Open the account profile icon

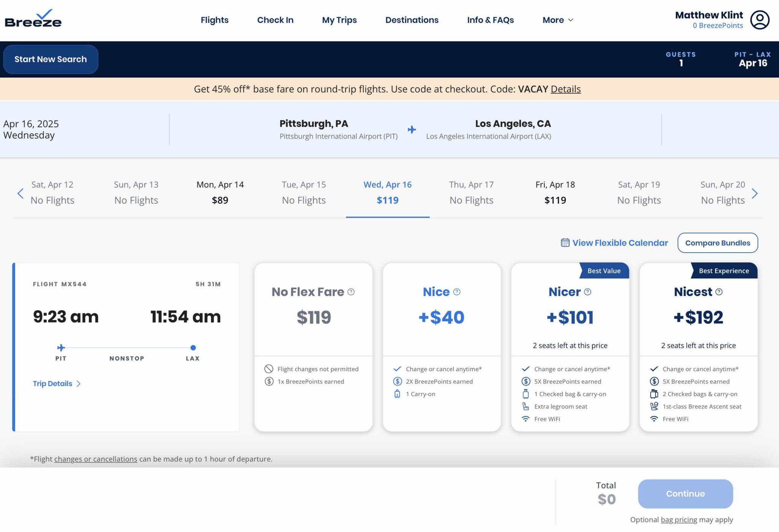pyautogui.click(x=760, y=19)
